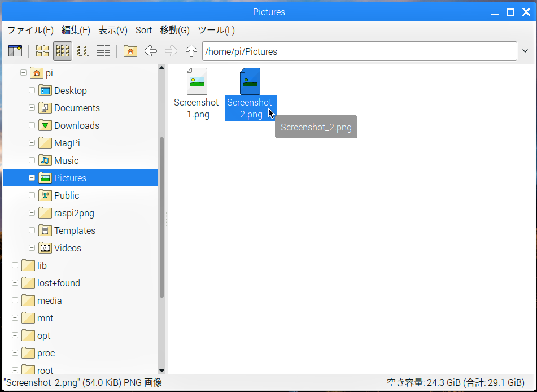Screen dimensions: 537x392
Task: Open the 移動(G) menu
Action: [x=174, y=30]
